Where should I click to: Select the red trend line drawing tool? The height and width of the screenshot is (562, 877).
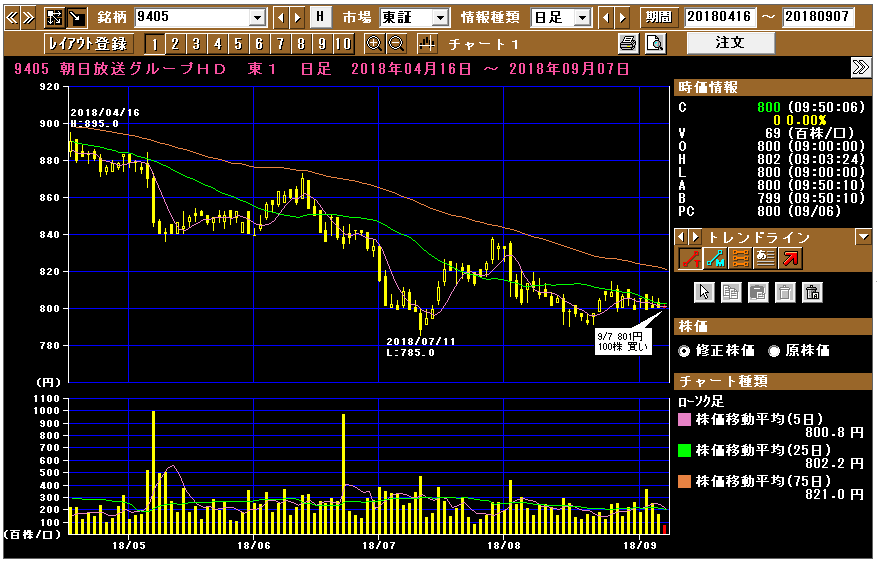click(x=690, y=259)
